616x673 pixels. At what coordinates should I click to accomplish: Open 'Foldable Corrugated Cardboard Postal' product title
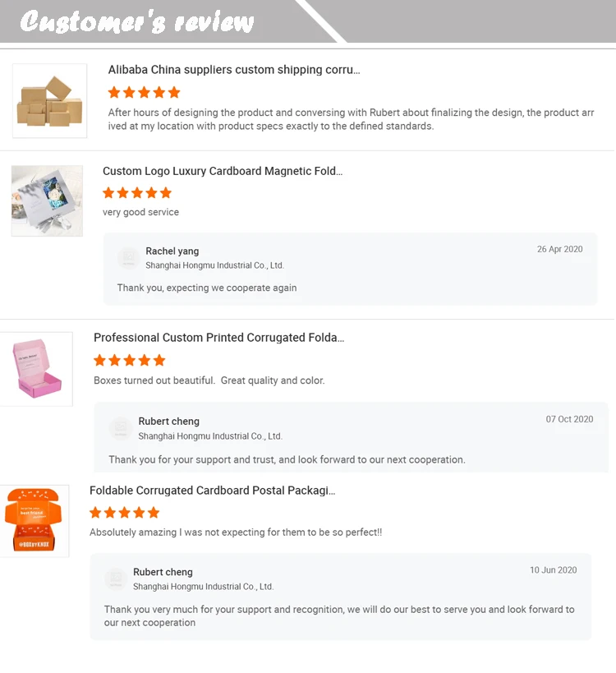point(212,491)
